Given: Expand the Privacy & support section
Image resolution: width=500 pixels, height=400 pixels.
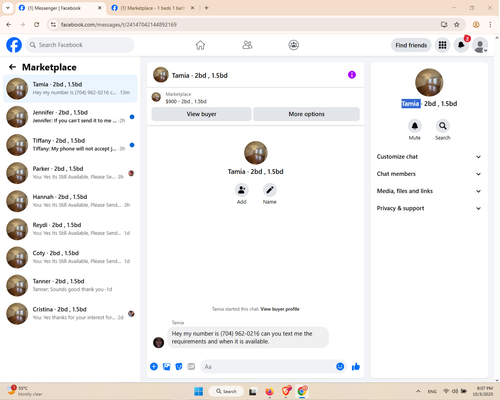Looking at the screenshot, I should point(429,208).
